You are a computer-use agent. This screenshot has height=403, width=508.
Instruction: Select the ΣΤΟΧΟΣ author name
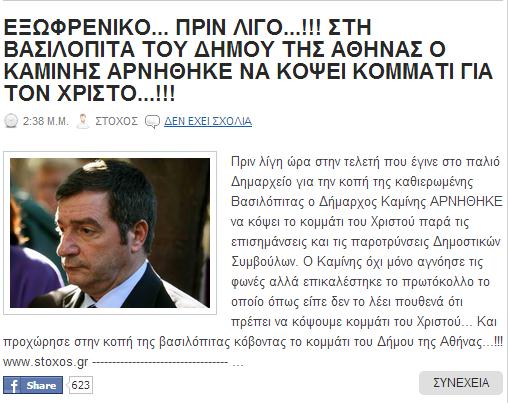pyautogui.click(x=117, y=121)
